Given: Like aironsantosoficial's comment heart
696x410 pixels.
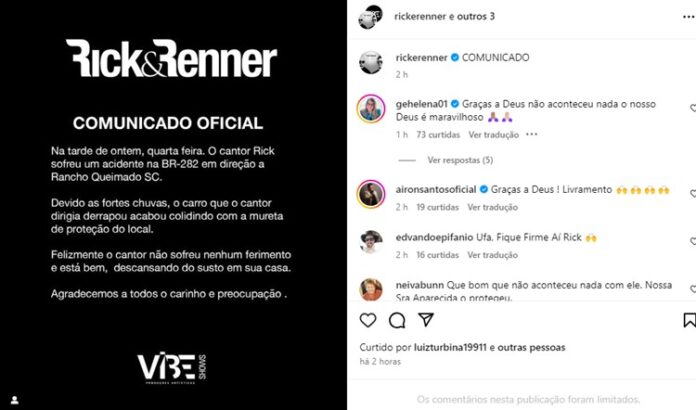Looking at the screenshot, I should [693, 193].
